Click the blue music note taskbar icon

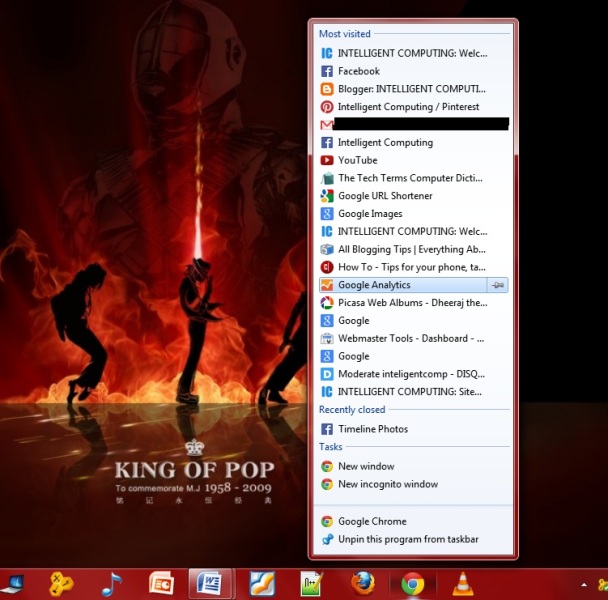tap(112, 584)
